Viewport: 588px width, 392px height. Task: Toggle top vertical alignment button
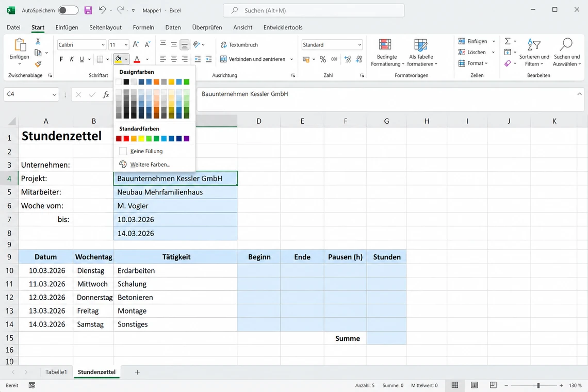(x=163, y=44)
